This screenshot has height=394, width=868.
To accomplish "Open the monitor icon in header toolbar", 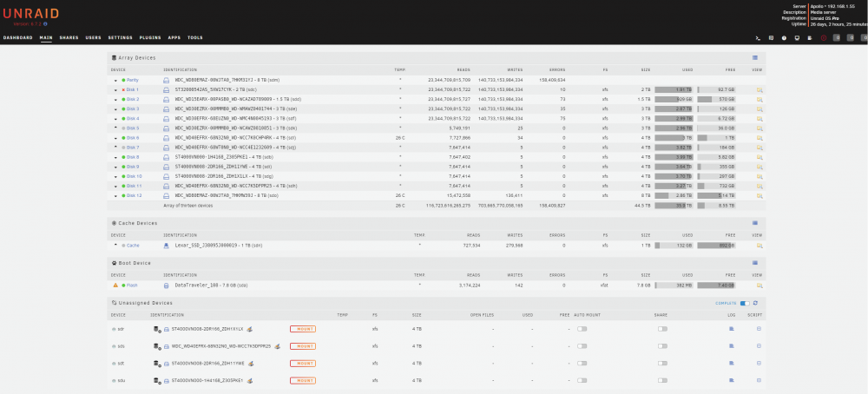I will tap(797, 37).
